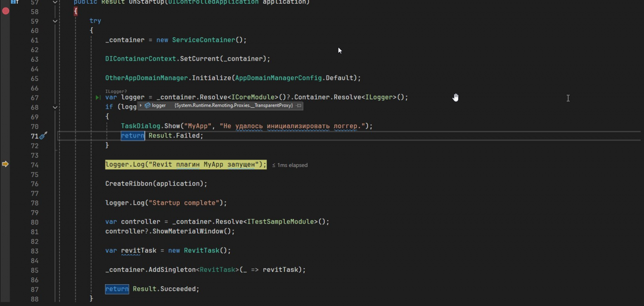The width and height of the screenshot is (644, 306).
Task: Toggle a breakpoint in the gutter at line 80
Action: pyautogui.click(x=5, y=221)
